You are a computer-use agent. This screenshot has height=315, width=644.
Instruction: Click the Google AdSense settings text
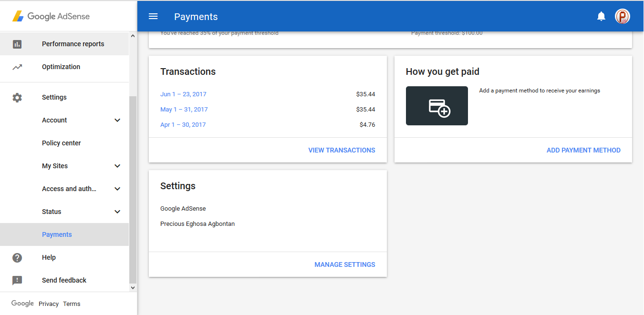[183, 209]
